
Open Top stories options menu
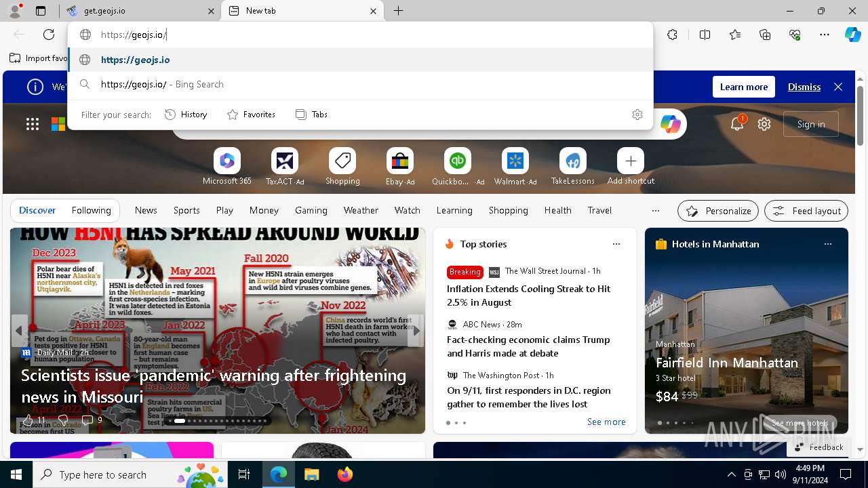point(616,244)
